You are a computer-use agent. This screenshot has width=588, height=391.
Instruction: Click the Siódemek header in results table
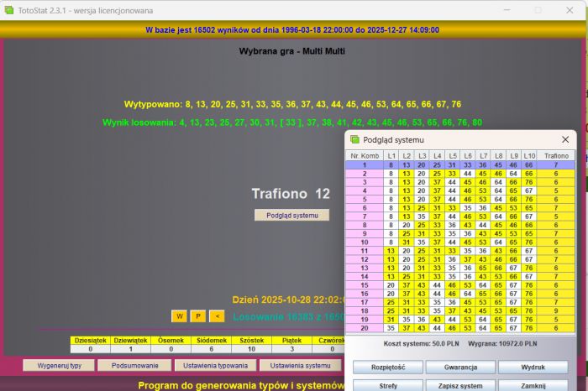212,341
